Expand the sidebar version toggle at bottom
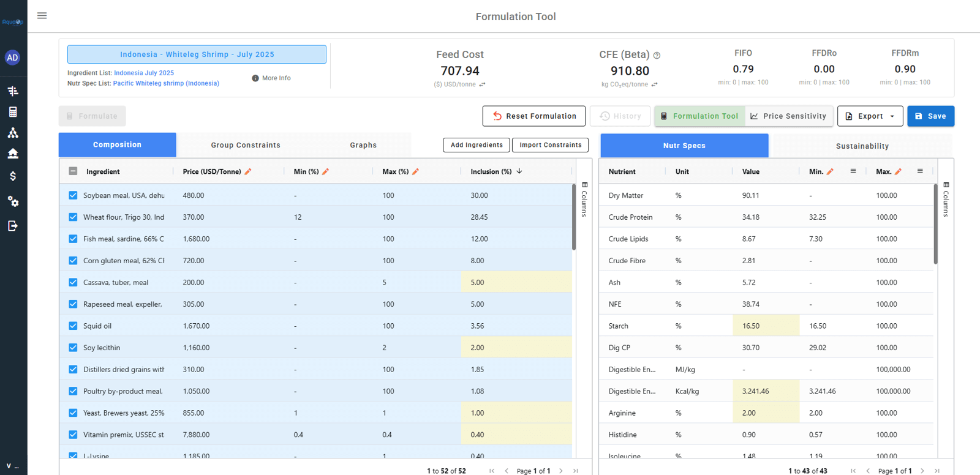Screen dimensions: 980x475 (x=12, y=466)
